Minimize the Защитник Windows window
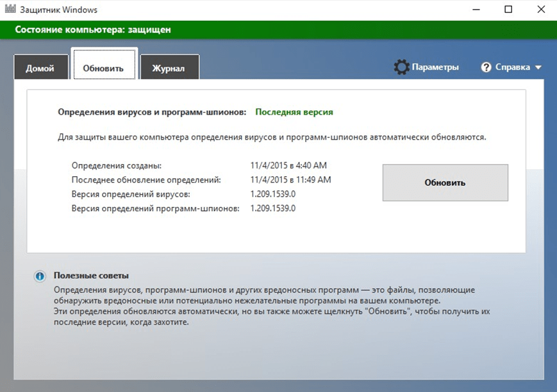The image size is (557, 392). tap(477, 10)
